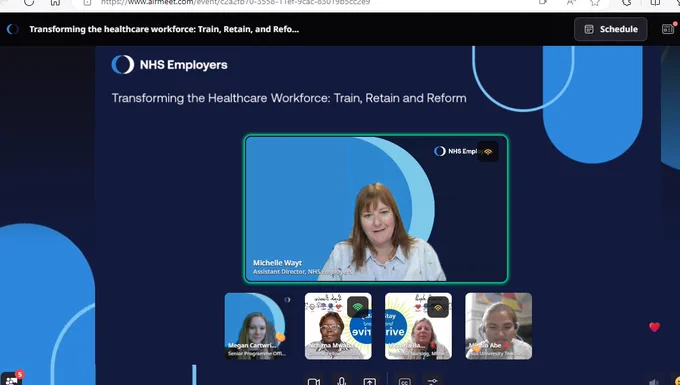680x385 pixels.
Task: Click the event title 'Transforming the healthcare workforce: Train, Retain, and Refo...'
Action: pos(164,29)
